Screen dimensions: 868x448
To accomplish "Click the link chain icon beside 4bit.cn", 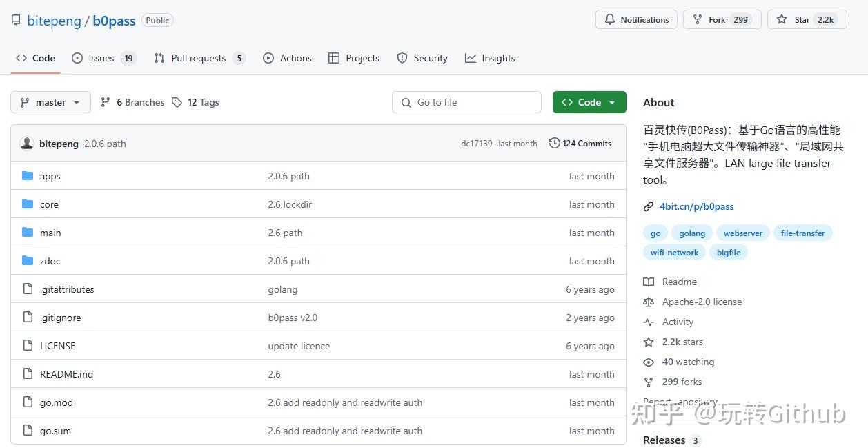I will tap(649, 206).
